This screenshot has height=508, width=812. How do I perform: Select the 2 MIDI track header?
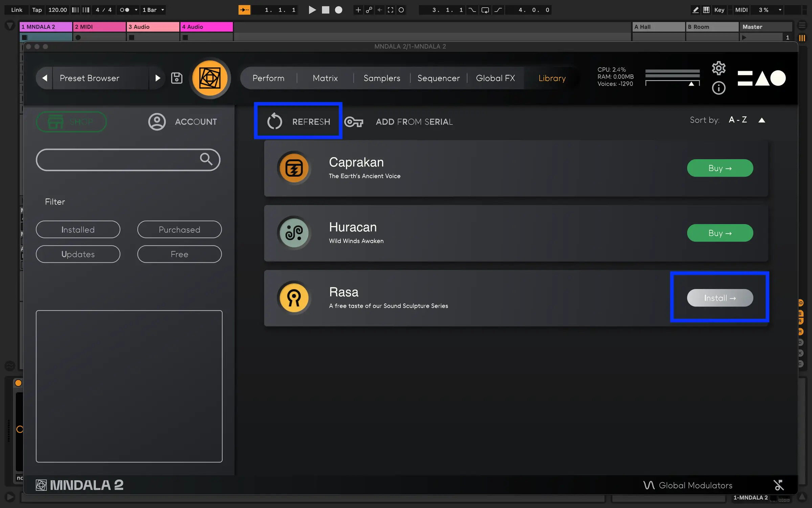coord(99,27)
